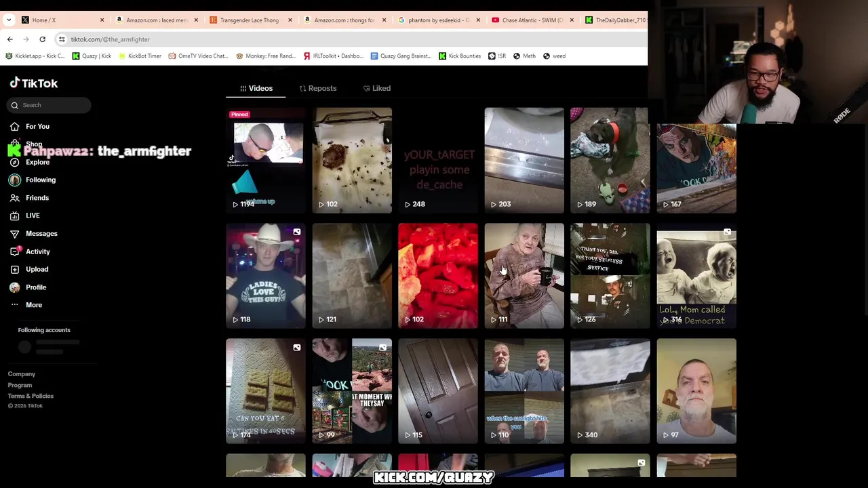The height and width of the screenshot is (488, 868).
Task: Open the metal surface video with 203 views
Action: click(x=524, y=160)
